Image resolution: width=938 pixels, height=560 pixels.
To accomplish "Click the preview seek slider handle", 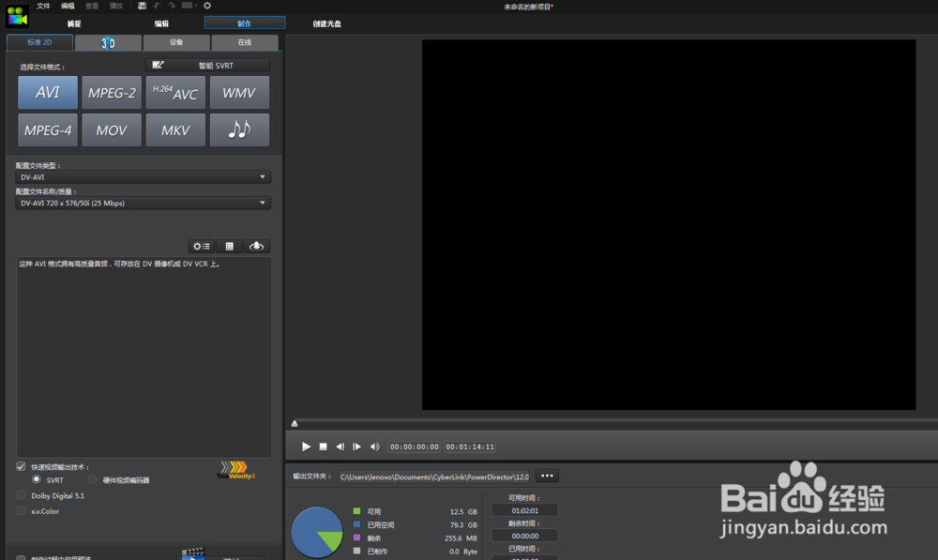I will tap(295, 423).
